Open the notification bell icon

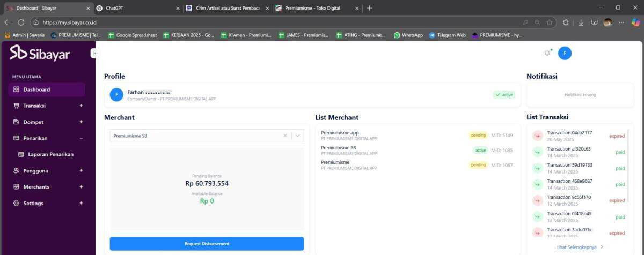click(547, 53)
